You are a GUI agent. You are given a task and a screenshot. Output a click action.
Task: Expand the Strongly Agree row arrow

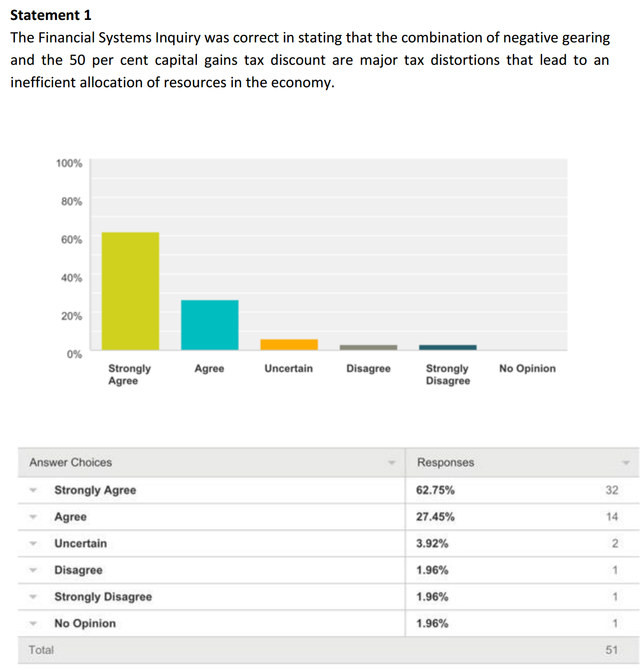click(33, 490)
